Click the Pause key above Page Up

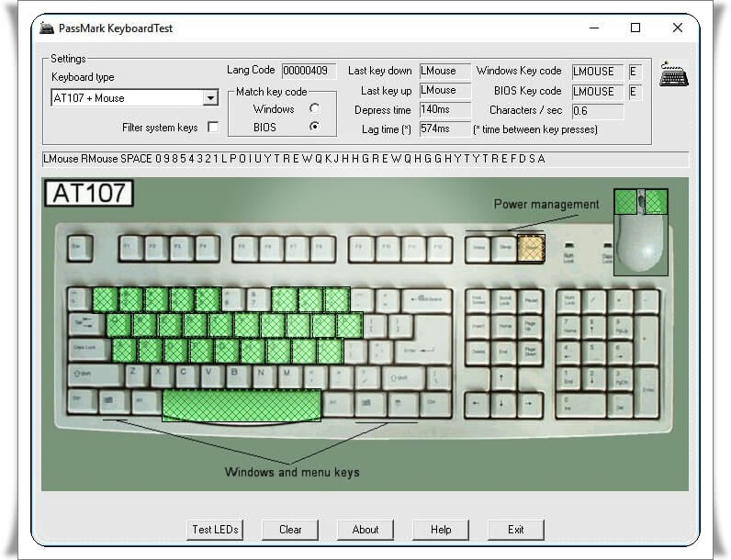pyautogui.click(x=530, y=300)
